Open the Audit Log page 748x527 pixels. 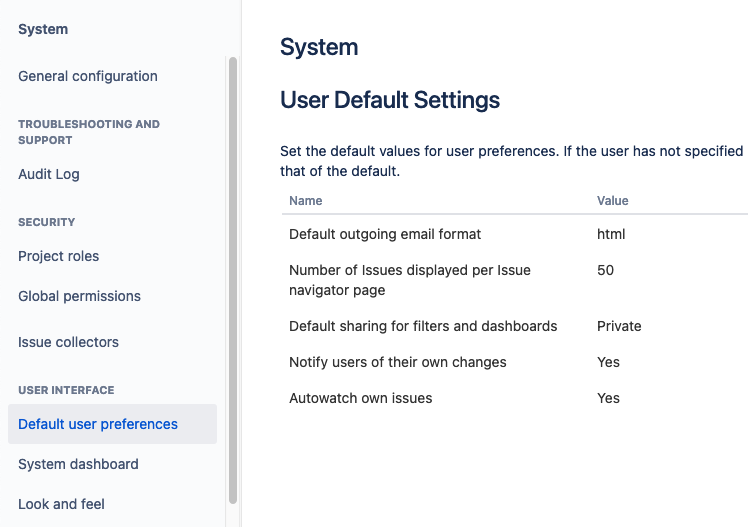click(x=49, y=174)
